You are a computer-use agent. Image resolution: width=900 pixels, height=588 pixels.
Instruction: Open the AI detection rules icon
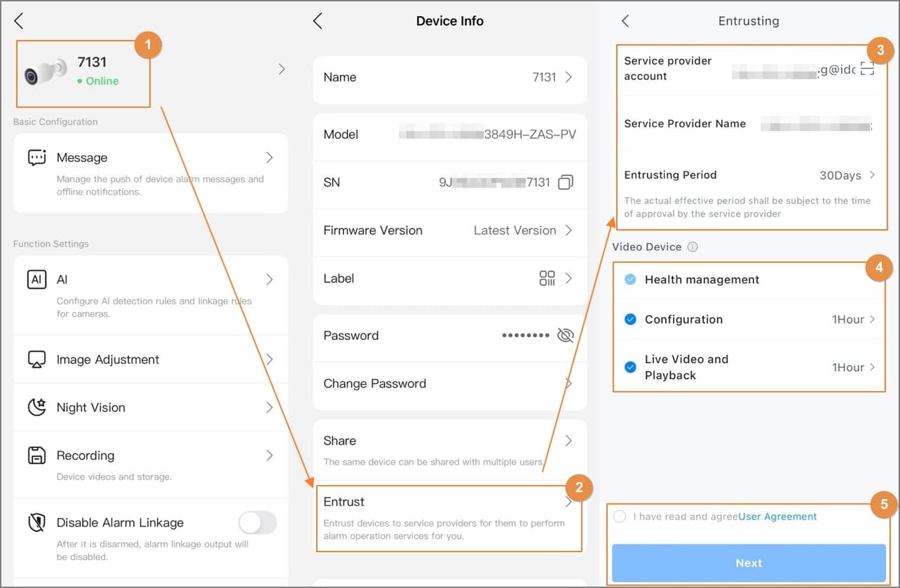pyautogui.click(x=36, y=280)
